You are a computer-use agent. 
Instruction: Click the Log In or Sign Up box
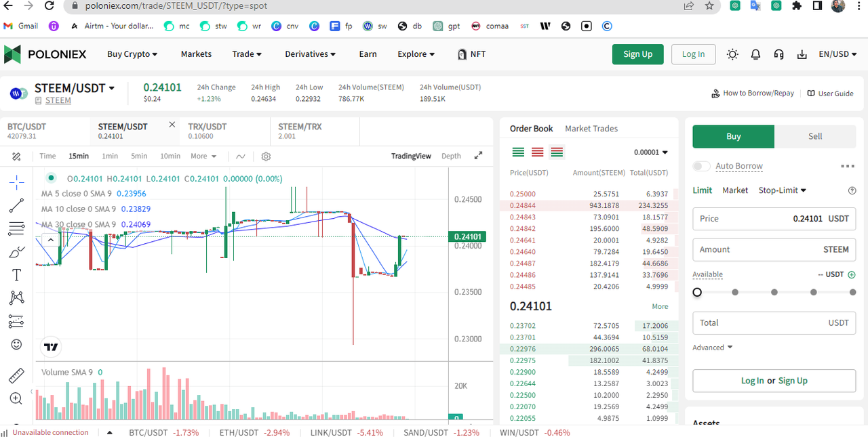coord(774,381)
